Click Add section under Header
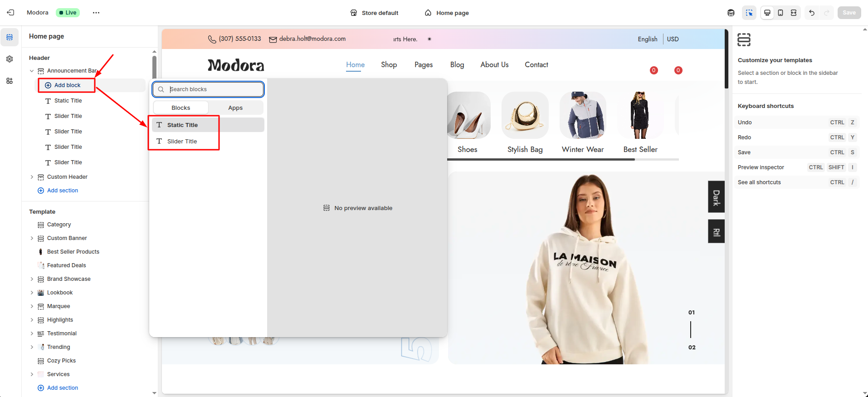868x397 pixels. [58, 191]
